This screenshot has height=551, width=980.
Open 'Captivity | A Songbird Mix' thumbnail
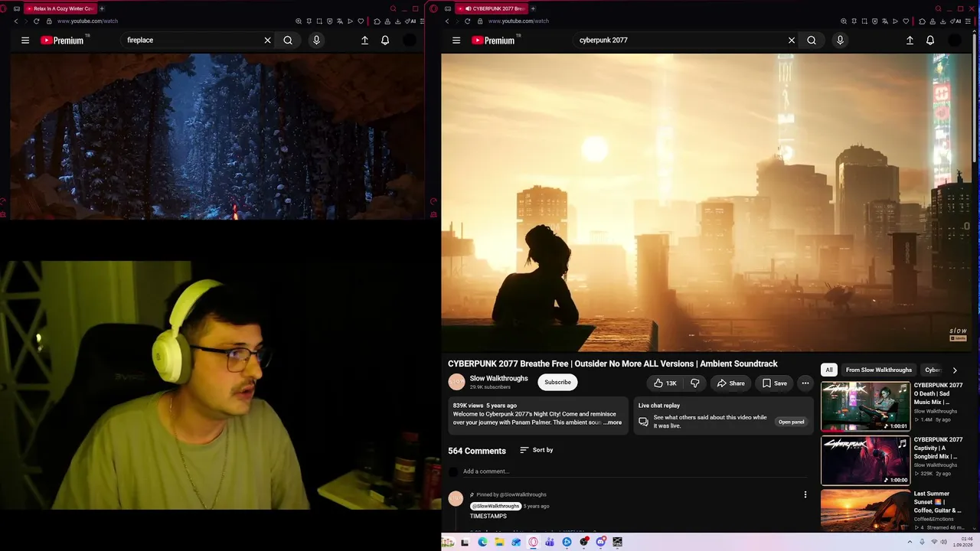[x=865, y=461]
